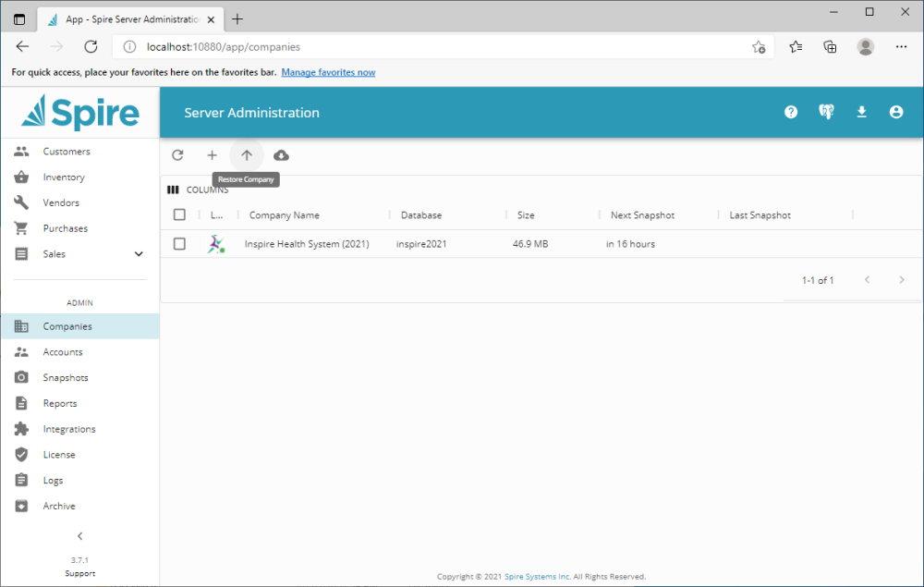Add page to favorites star icon
This screenshot has width=924, height=587.
pyautogui.click(x=759, y=47)
